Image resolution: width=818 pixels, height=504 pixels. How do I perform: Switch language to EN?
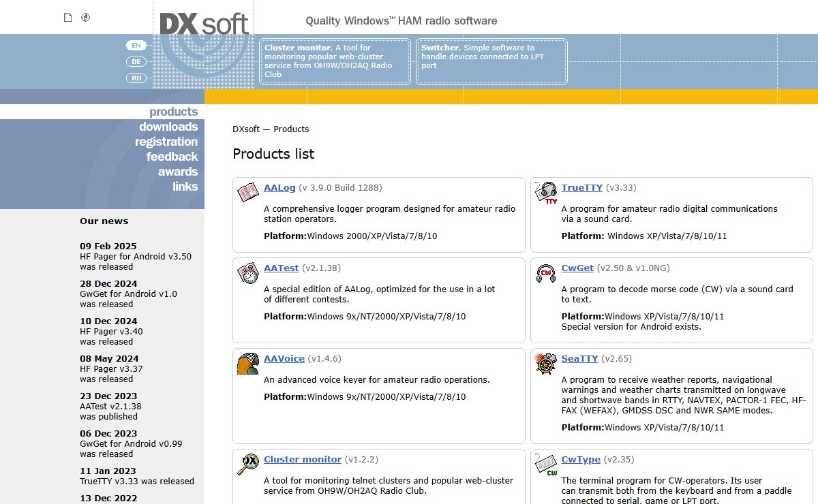point(136,45)
